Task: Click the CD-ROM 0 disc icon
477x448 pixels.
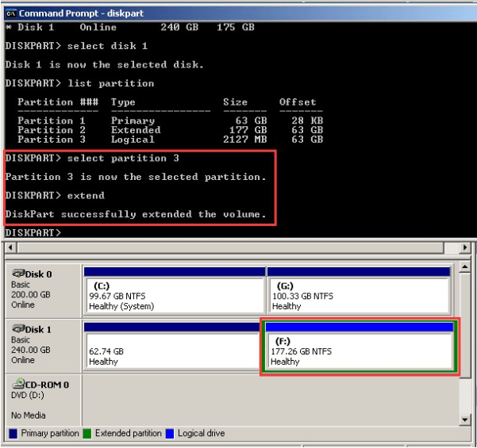Action: click(x=18, y=384)
